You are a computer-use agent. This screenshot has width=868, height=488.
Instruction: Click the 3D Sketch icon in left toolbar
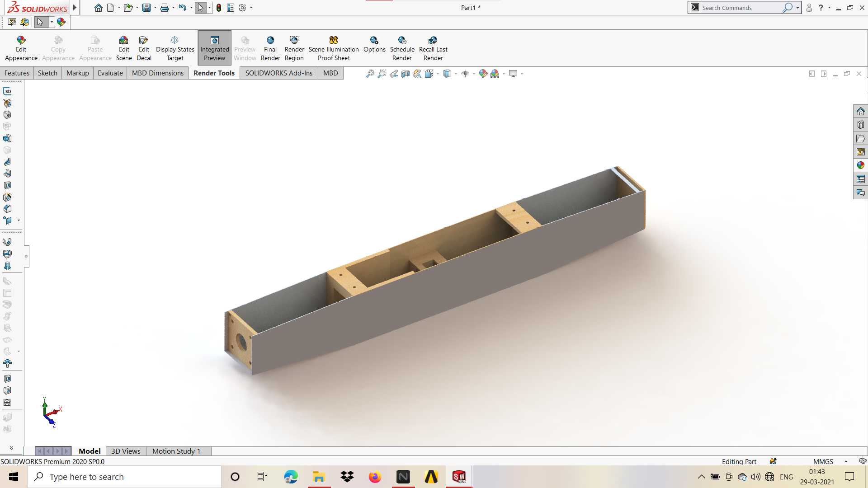[x=7, y=91]
